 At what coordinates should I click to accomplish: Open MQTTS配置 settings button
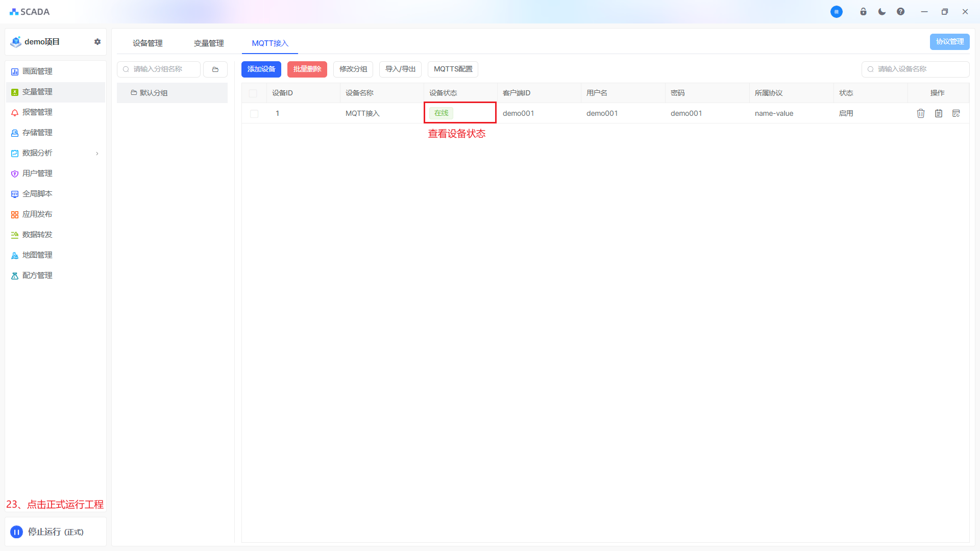pyautogui.click(x=453, y=69)
